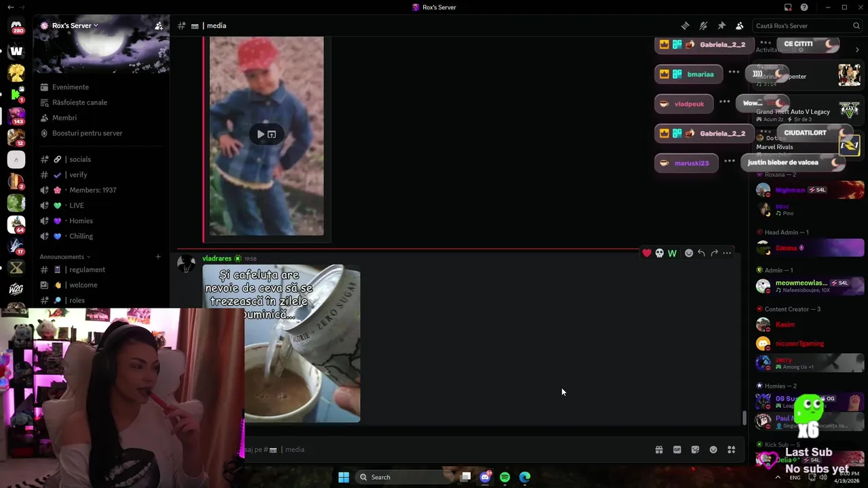The width and height of the screenshot is (868, 488).
Task: Open GIF picker in message bar
Action: pos(677,449)
